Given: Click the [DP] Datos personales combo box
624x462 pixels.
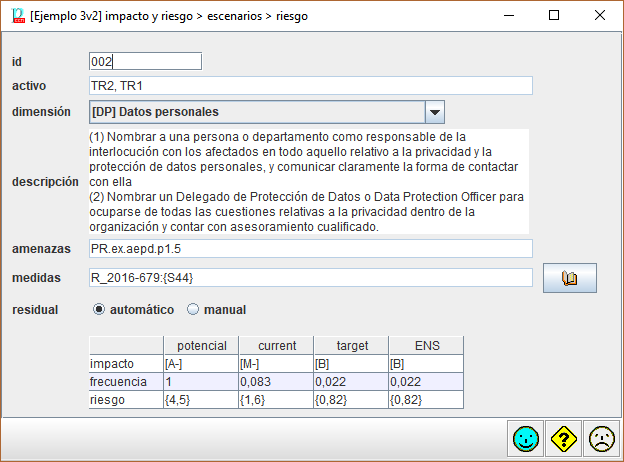Looking at the screenshot, I should 257,112.
